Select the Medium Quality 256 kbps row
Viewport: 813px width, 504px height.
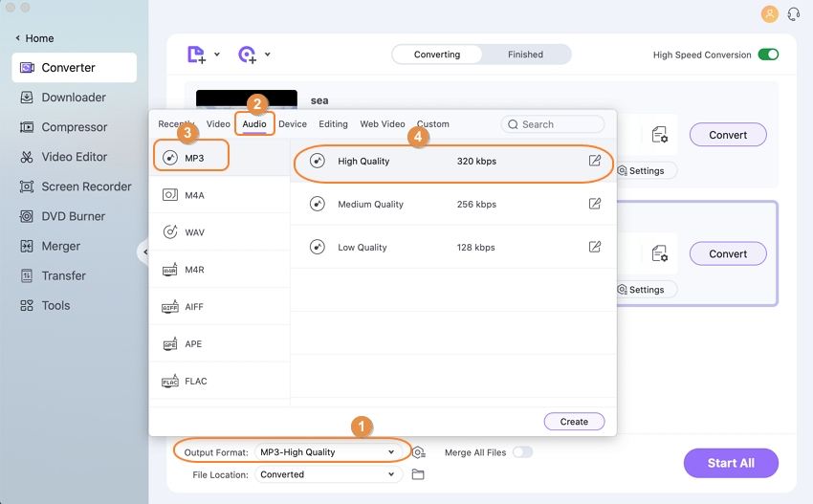453,204
